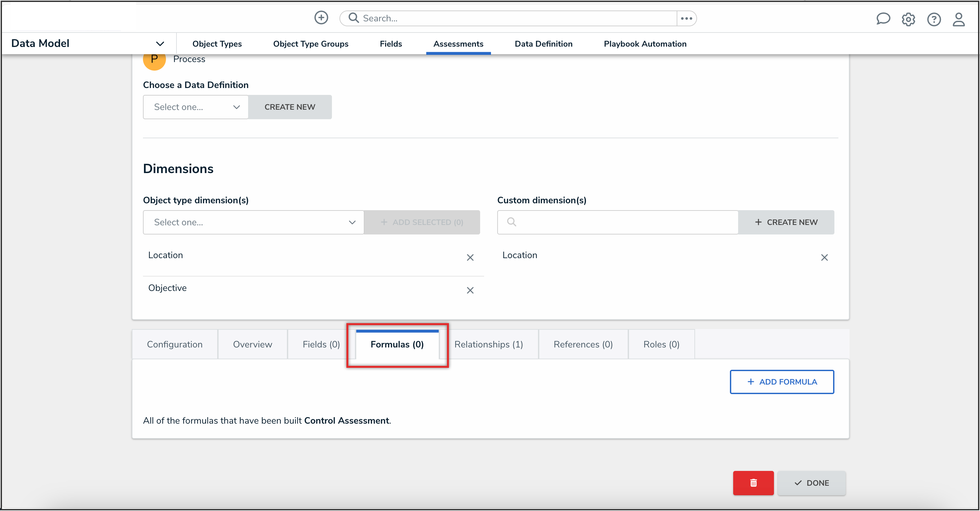Click Create New custom dimension button
Image resolution: width=980 pixels, height=511 pixels.
click(x=786, y=222)
